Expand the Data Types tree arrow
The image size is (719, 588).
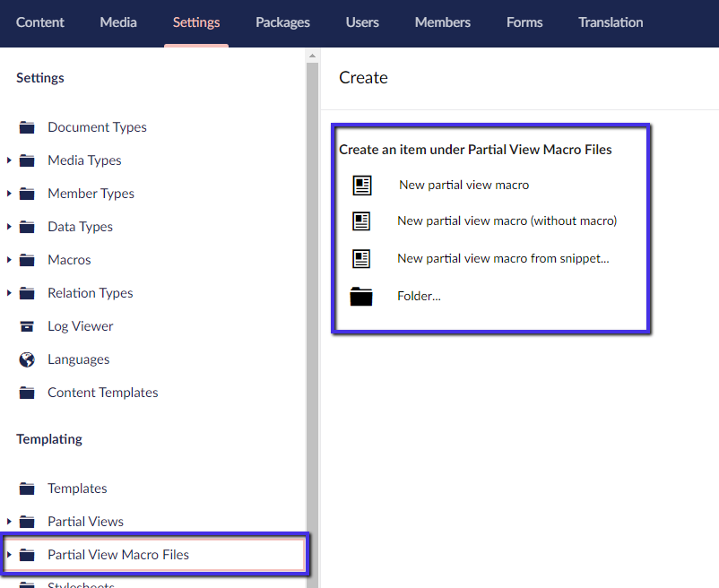[x=9, y=227]
